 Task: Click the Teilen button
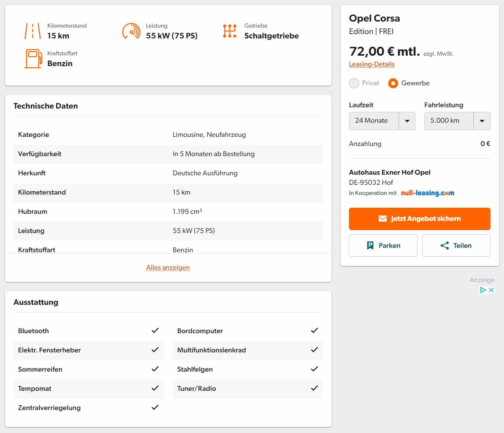(456, 246)
